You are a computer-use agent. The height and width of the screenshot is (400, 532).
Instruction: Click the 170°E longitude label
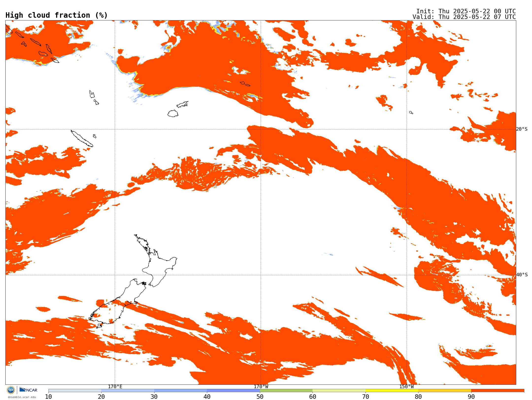click(x=115, y=386)
